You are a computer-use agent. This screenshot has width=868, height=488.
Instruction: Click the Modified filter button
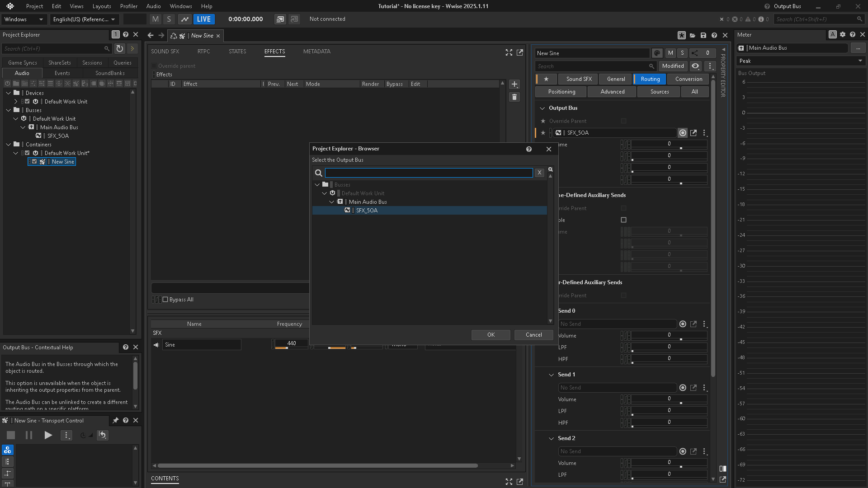[673, 66]
